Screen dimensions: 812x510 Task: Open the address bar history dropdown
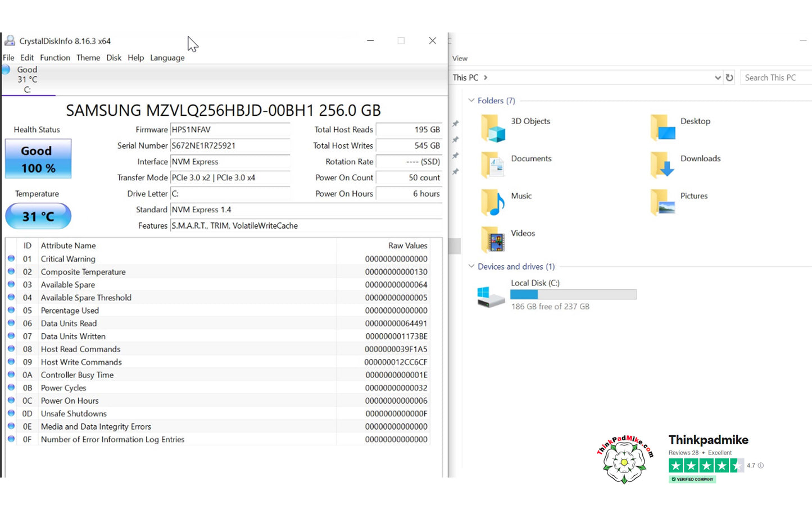718,78
